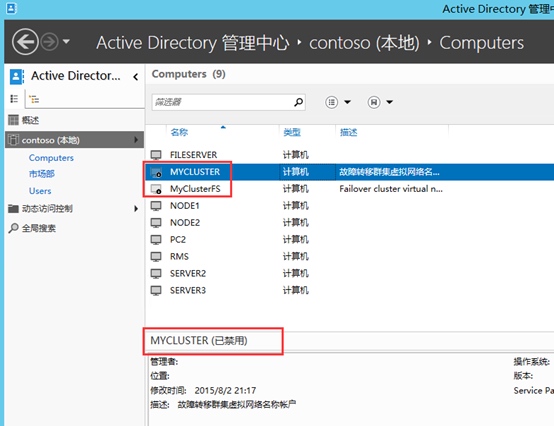Click the back navigation arrow button
The image size is (554, 426).
click(25, 42)
